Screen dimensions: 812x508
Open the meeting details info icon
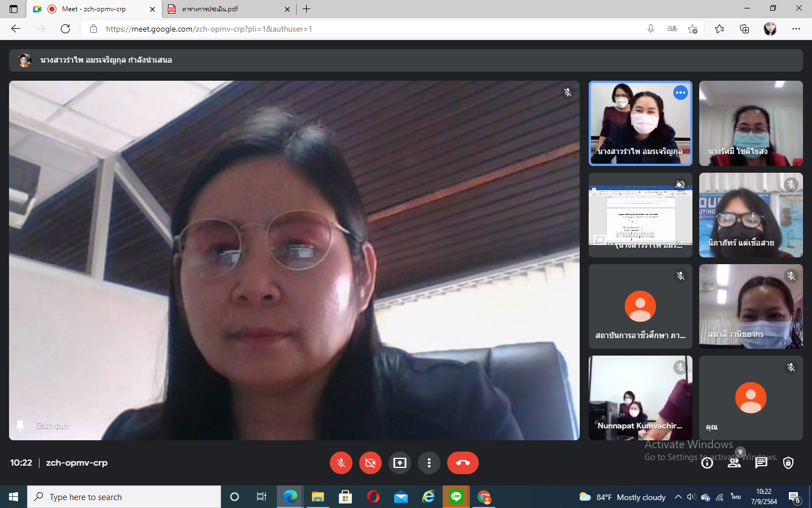(707, 463)
